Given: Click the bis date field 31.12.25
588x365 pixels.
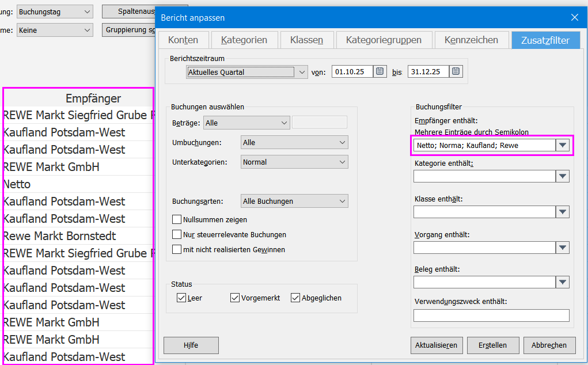Looking at the screenshot, I should (x=428, y=71).
